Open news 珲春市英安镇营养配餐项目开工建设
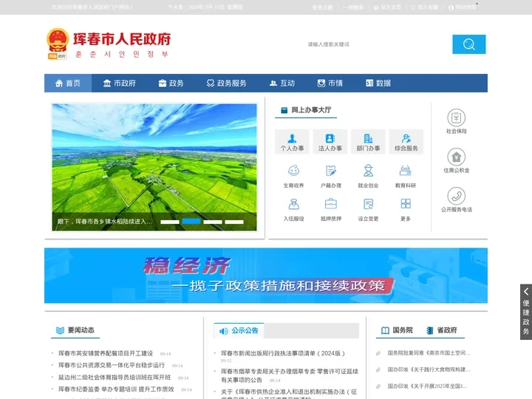The width and height of the screenshot is (532, 399). [106, 353]
